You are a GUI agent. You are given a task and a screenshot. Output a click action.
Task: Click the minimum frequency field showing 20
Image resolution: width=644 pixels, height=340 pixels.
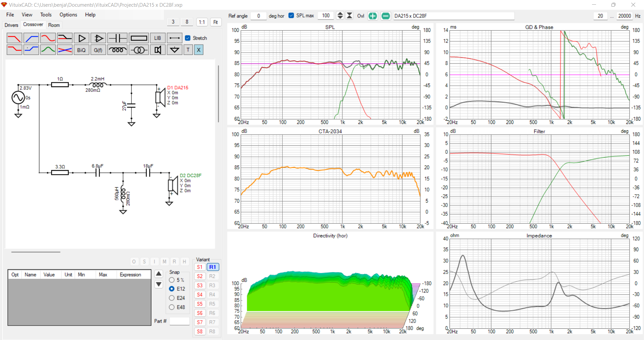click(600, 16)
